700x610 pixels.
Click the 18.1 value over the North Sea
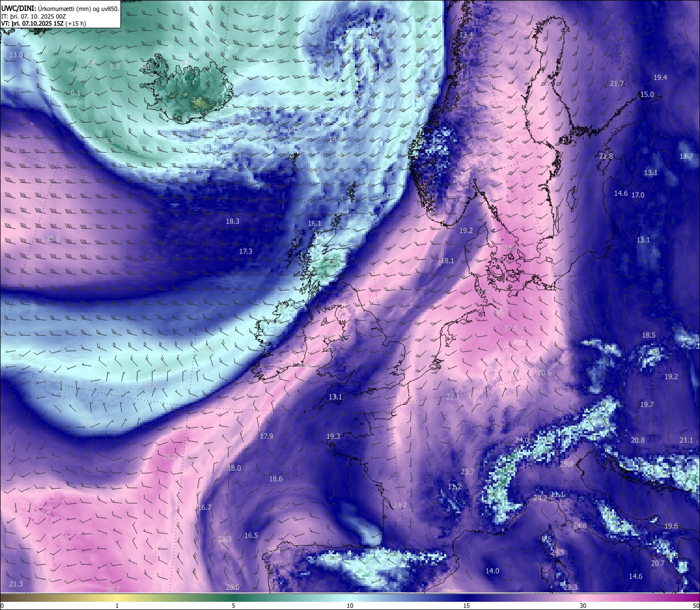coord(447,261)
